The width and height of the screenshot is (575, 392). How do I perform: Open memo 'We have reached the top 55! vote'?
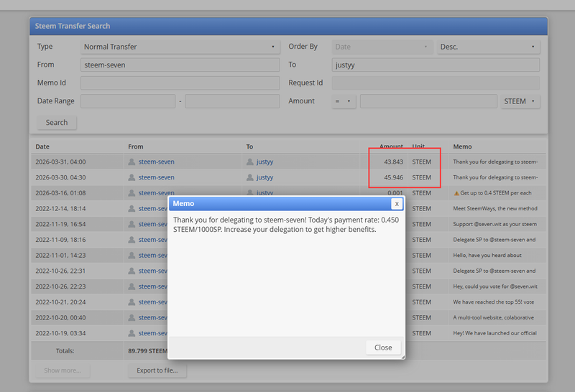pyautogui.click(x=493, y=302)
